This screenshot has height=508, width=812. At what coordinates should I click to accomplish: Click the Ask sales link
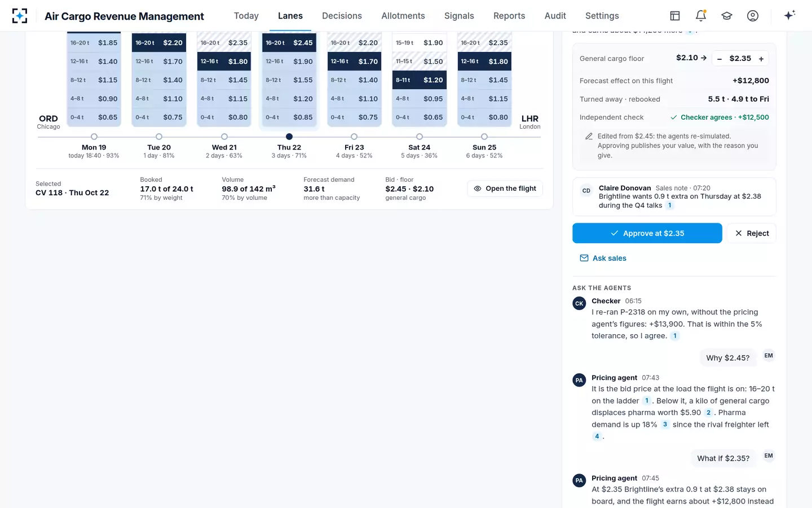603,258
